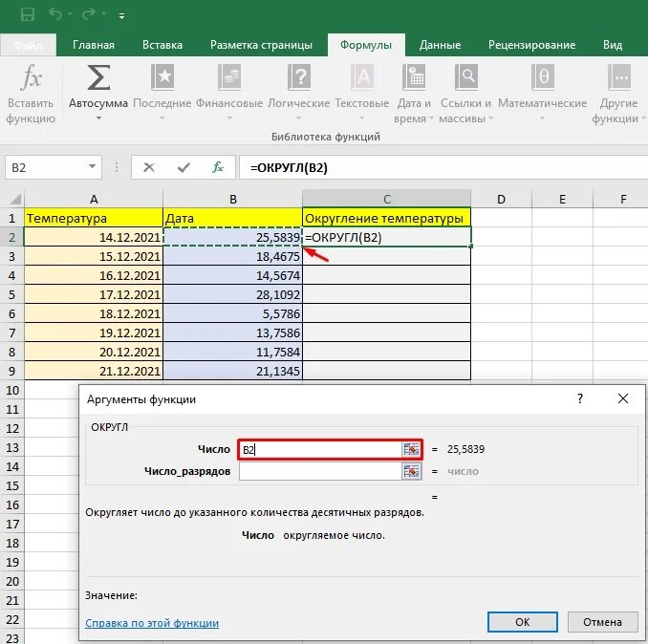Click the Name Box showing B2
Viewport: 648px width, 644px height.
(x=46, y=167)
